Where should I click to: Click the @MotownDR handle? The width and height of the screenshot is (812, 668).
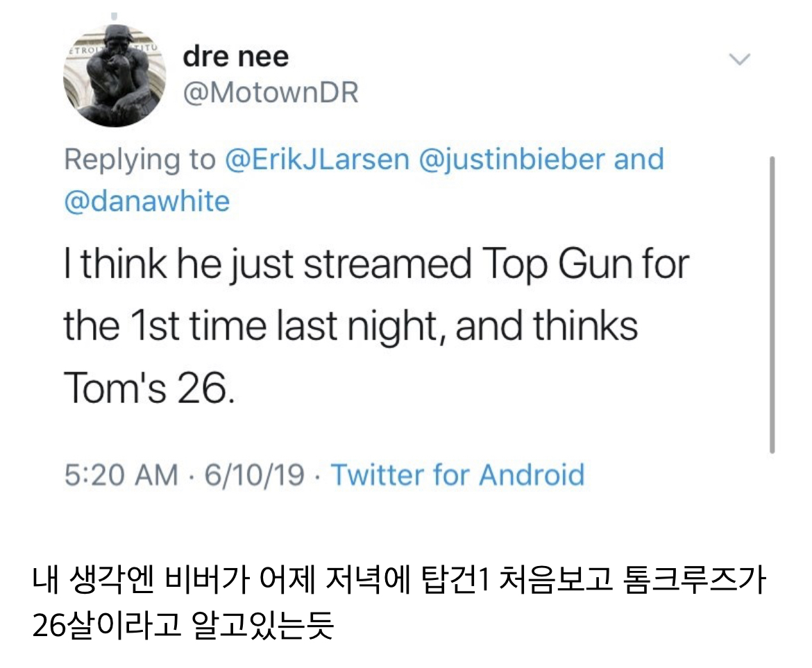[271, 92]
